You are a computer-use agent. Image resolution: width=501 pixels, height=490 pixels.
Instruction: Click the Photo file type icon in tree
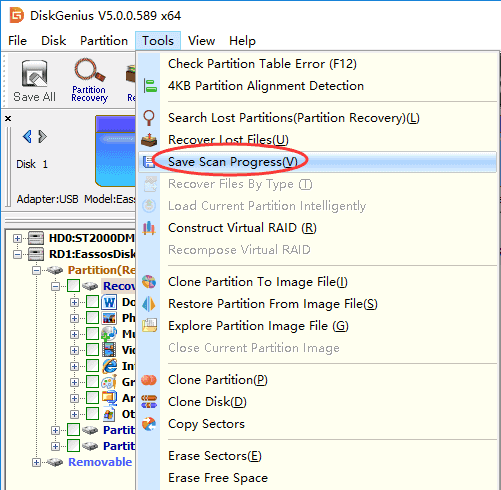109,318
